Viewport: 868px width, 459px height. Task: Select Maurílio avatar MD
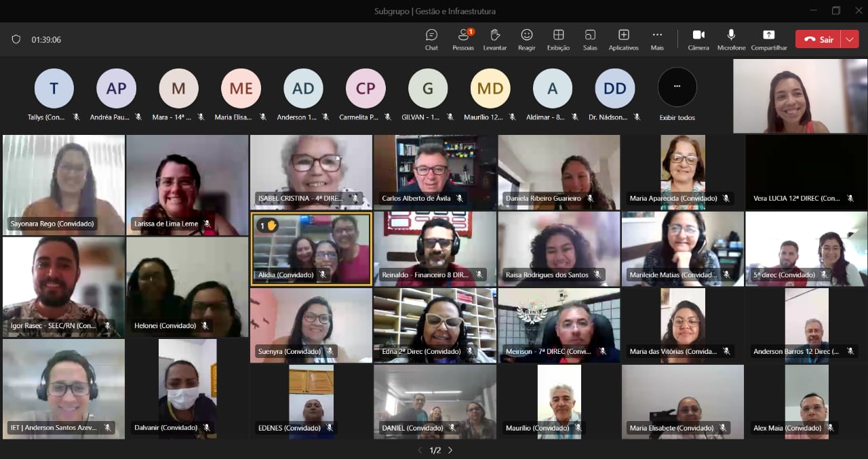(490, 88)
